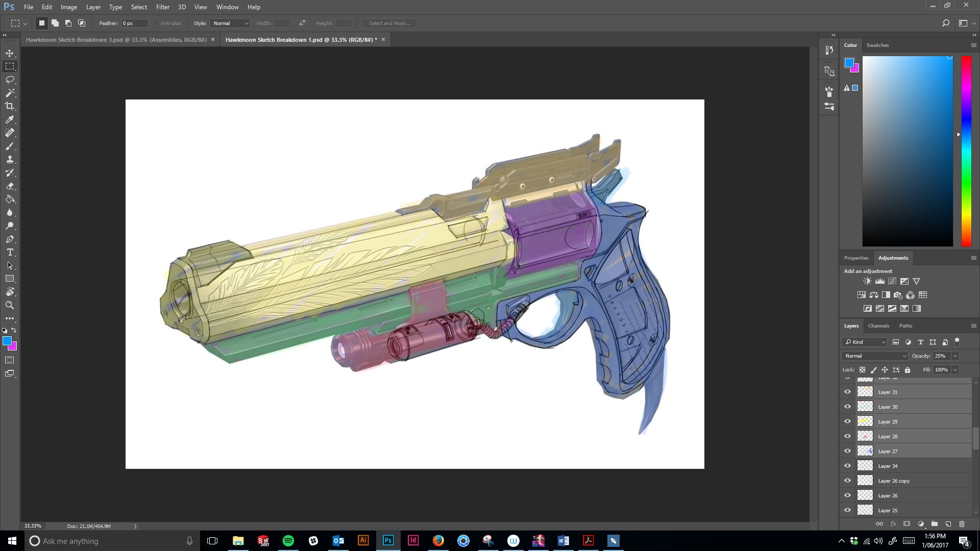The image size is (980, 551).
Task: Click the Search icon in options bar
Action: coord(945,23)
